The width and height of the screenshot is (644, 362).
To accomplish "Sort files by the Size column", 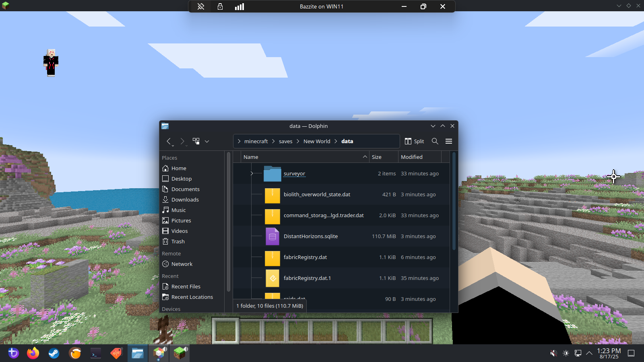I will (x=384, y=157).
